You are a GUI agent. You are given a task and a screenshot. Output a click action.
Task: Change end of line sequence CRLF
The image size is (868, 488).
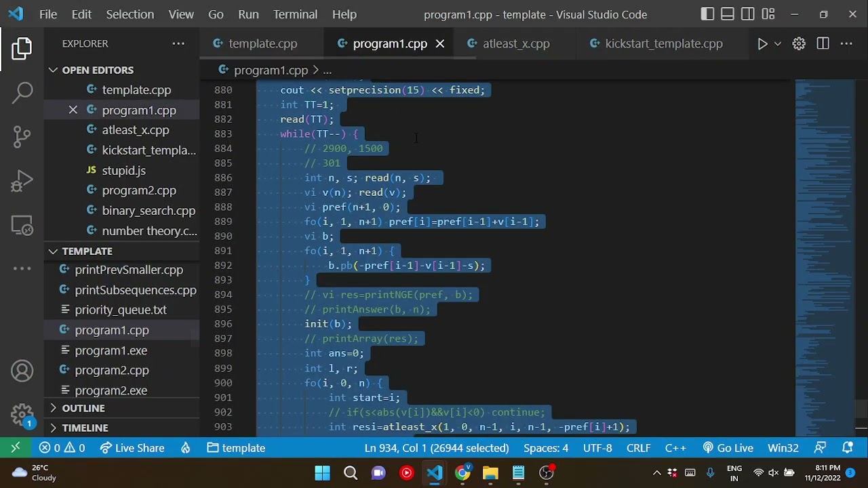pyautogui.click(x=638, y=448)
